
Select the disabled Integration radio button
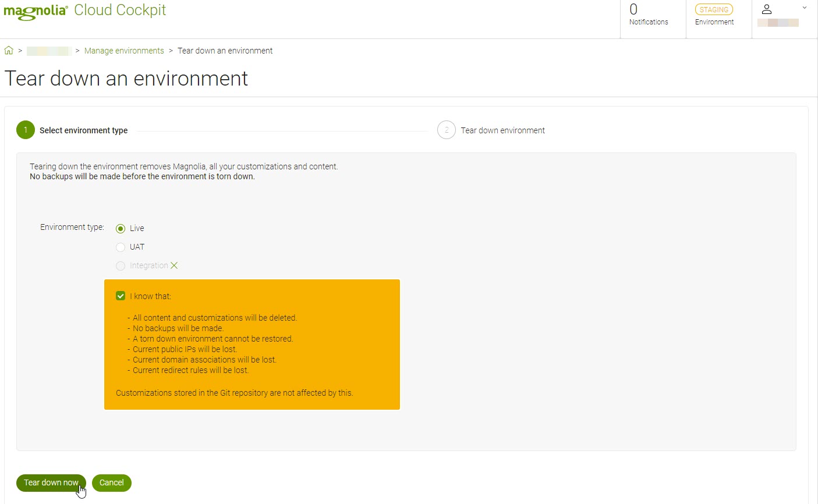121,266
